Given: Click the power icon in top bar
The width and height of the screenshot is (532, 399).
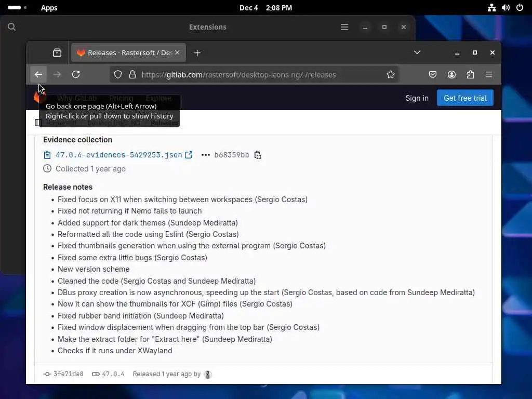Looking at the screenshot, I should pos(520,7).
